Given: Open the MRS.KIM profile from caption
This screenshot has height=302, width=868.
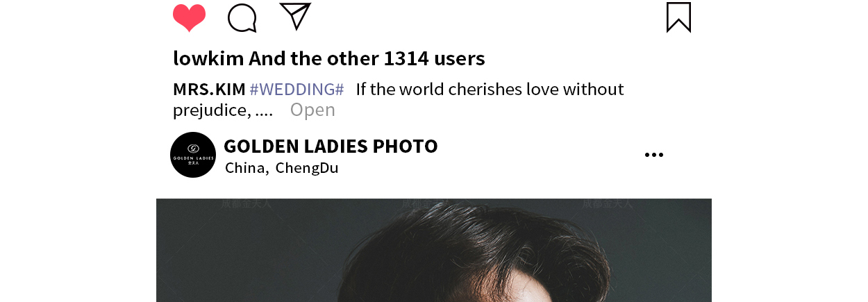Looking at the screenshot, I should [209, 90].
